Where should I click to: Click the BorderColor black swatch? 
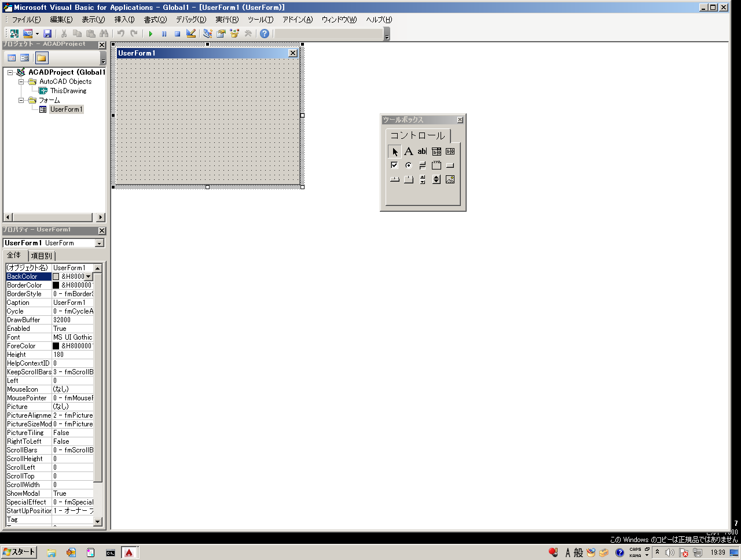coord(56,285)
